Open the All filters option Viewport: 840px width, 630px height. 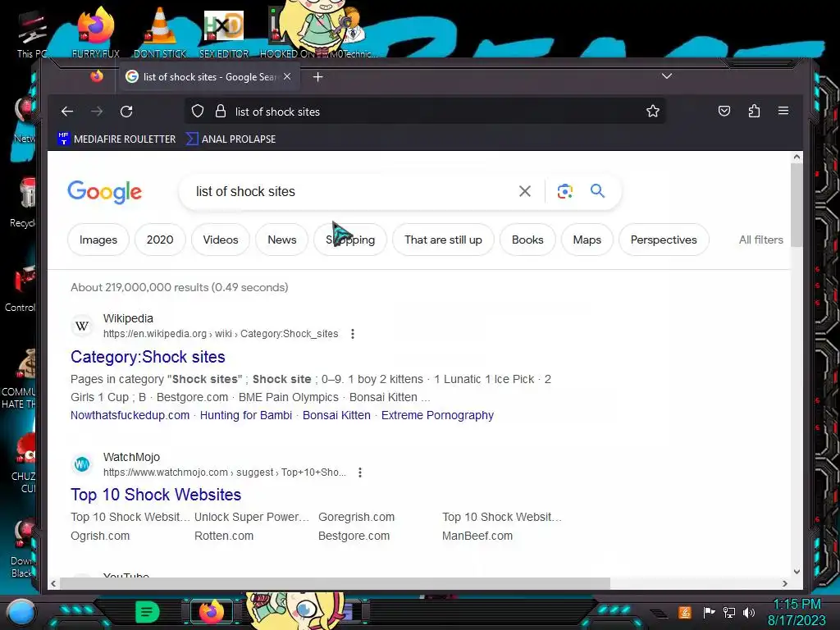pos(760,240)
